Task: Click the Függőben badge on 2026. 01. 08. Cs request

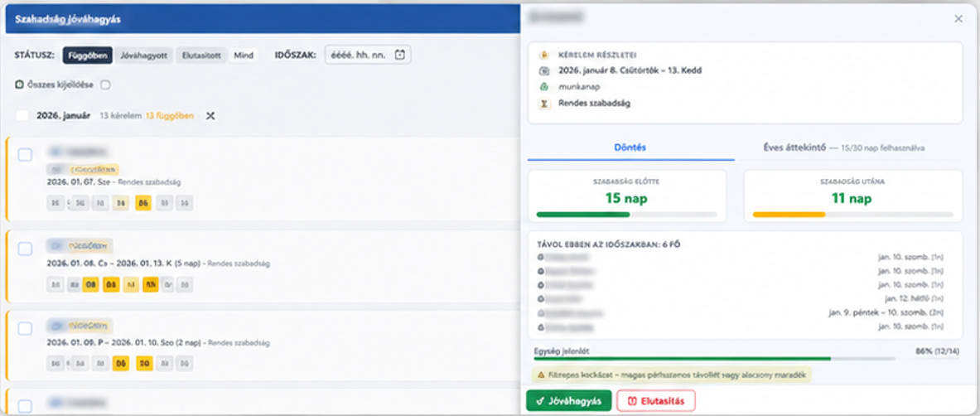Action: (x=89, y=246)
